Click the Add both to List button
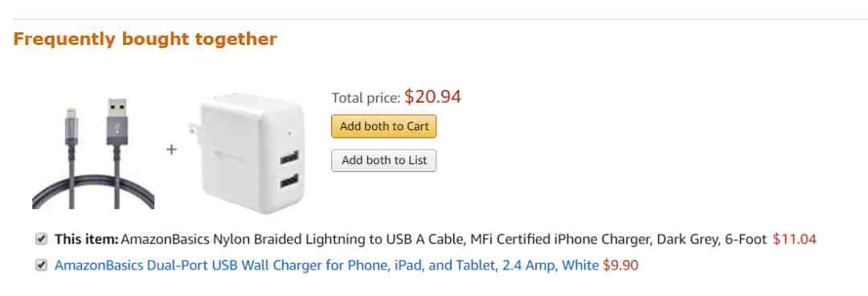The image size is (868, 296). tap(383, 161)
